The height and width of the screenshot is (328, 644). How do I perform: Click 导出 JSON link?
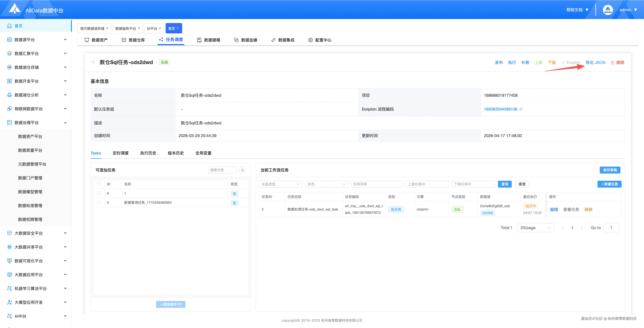[595, 63]
